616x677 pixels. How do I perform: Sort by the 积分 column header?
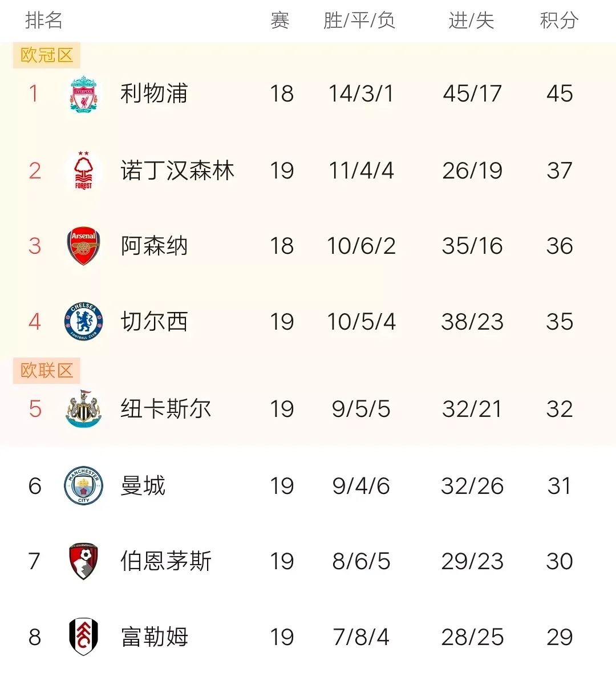[x=559, y=20]
